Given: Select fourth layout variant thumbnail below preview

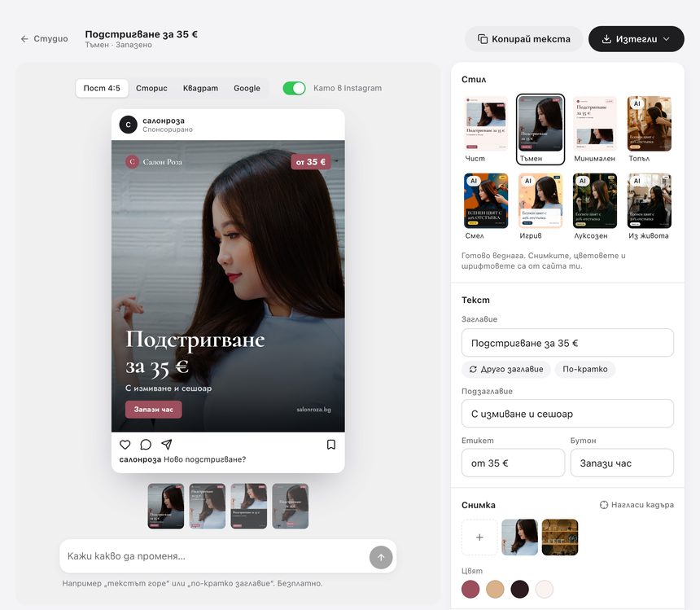Looking at the screenshot, I should point(291,506).
